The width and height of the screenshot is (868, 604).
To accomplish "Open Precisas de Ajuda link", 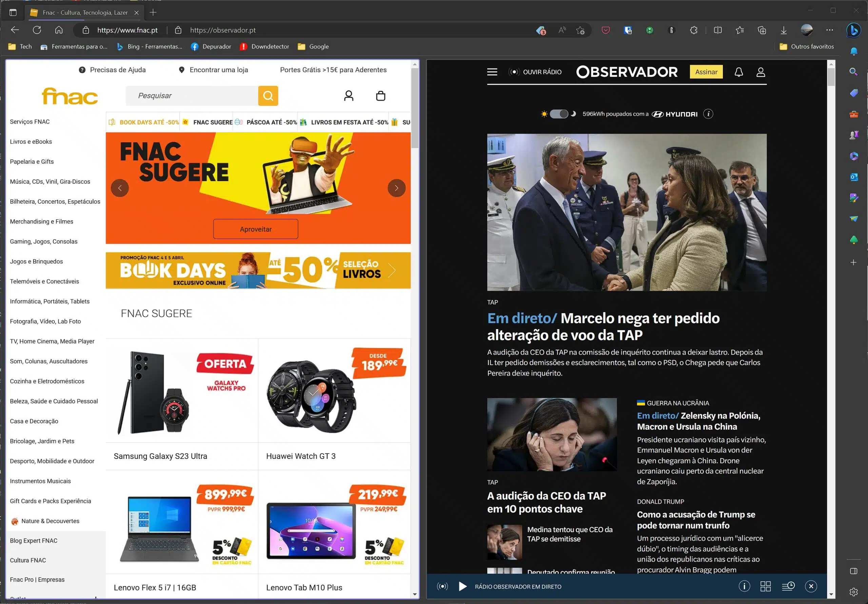I will (112, 69).
